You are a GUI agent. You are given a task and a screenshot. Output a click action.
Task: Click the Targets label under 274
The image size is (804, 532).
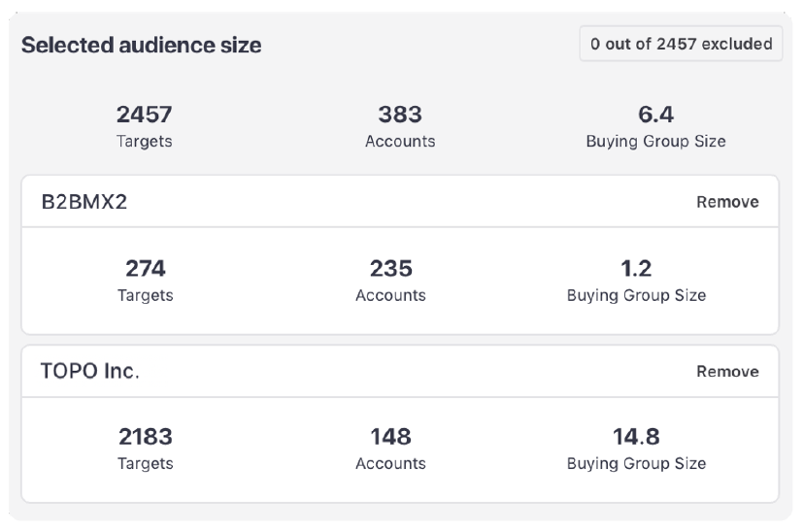coord(145,295)
